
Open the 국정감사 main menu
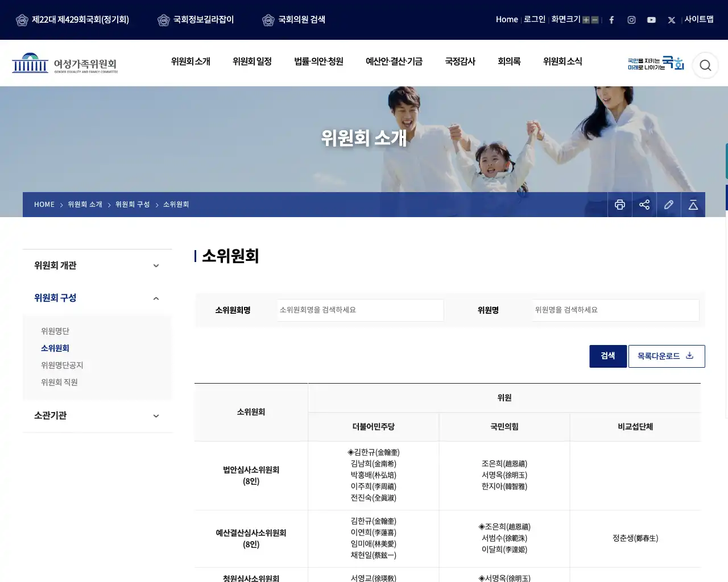(460, 61)
